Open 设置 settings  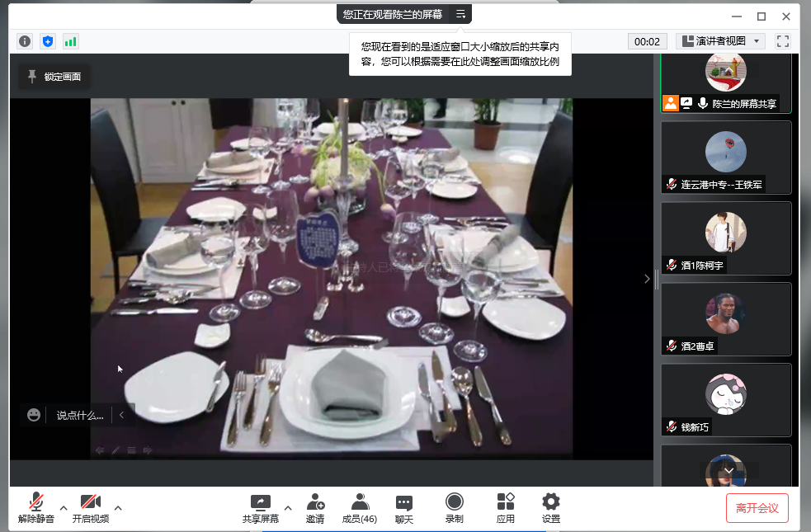pos(551,508)
